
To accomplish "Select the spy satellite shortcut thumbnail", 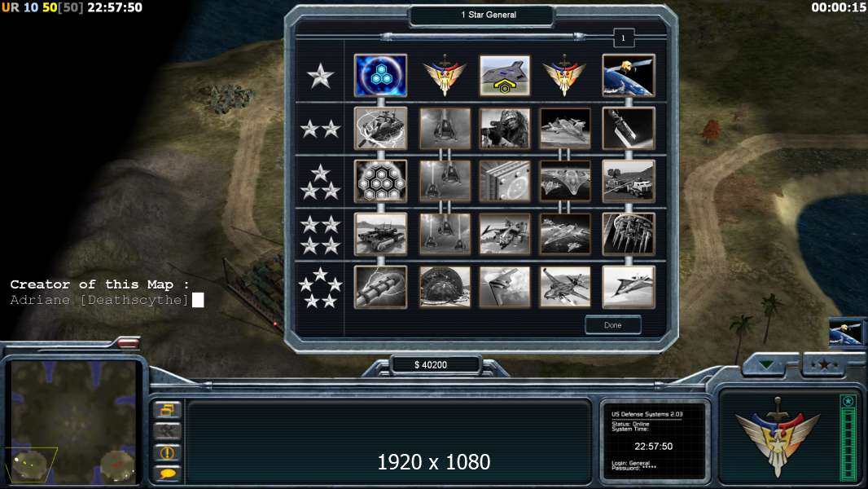I will (844, 333).
